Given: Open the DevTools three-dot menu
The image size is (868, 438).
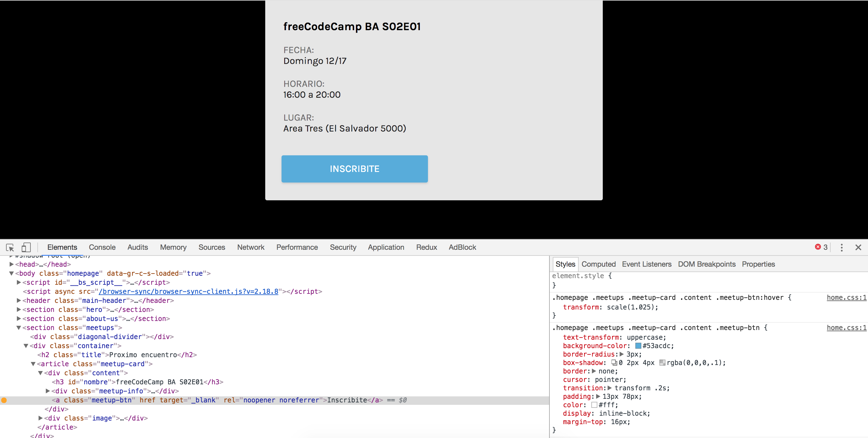Looking at the screenshot, I should [841, 247].
